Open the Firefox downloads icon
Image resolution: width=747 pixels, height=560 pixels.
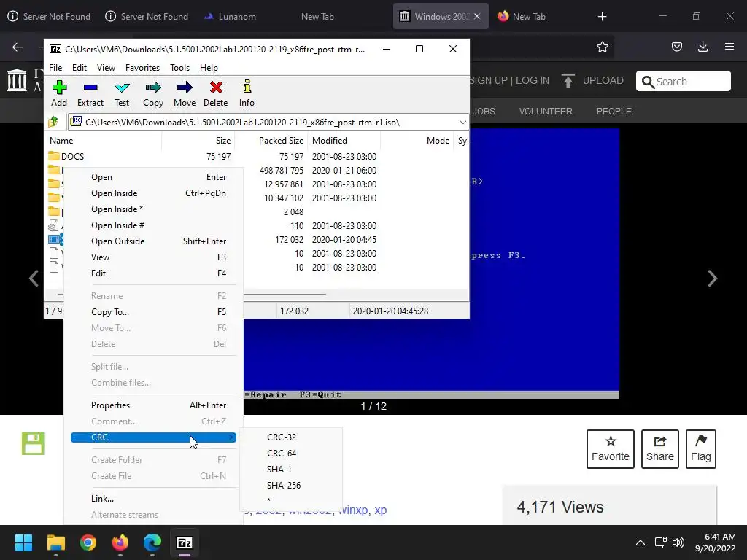click(703, 47)
